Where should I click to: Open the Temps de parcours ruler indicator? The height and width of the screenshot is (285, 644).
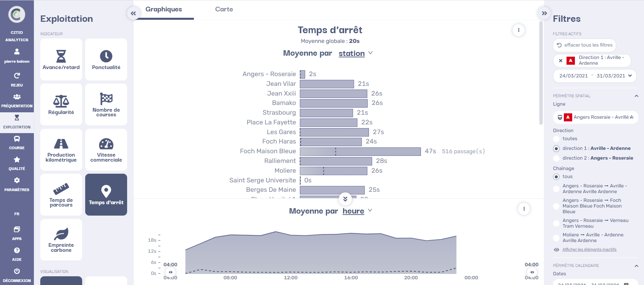point(61,194)
